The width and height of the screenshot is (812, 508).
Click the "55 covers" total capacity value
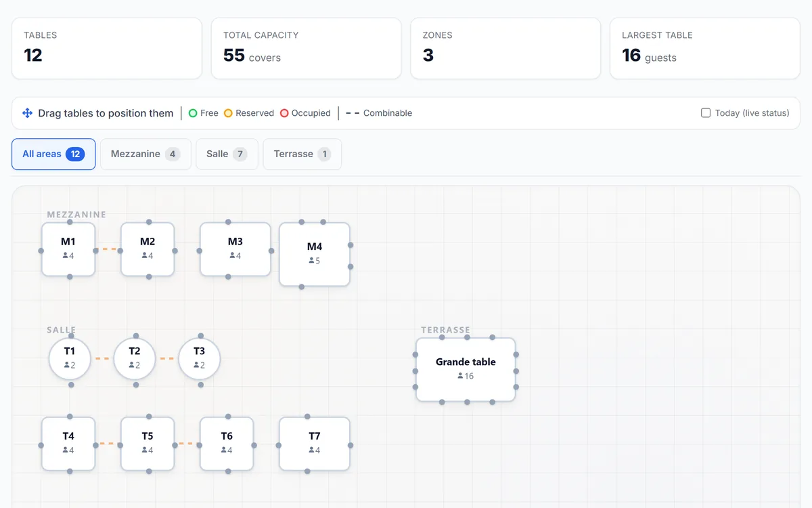point(252,56)
